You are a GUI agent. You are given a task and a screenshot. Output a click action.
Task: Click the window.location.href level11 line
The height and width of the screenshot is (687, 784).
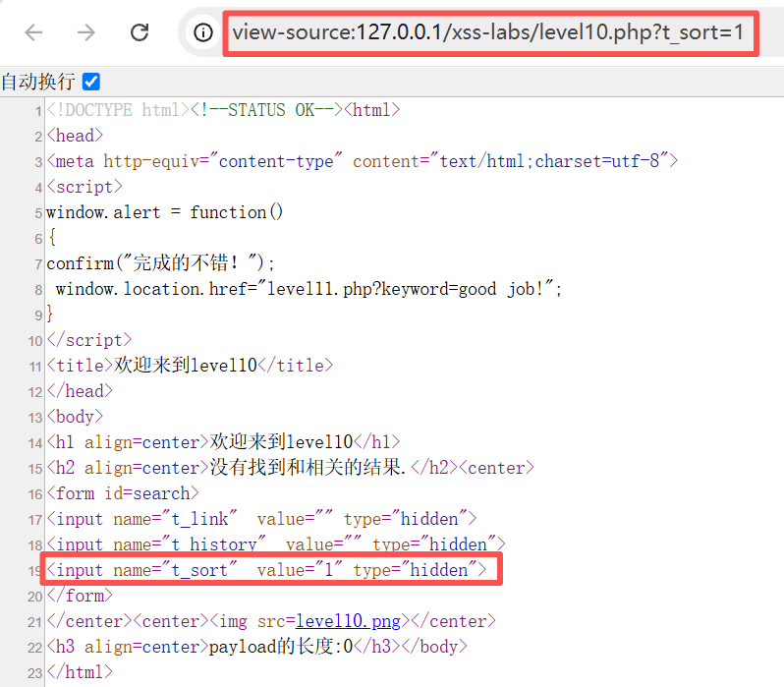tap(308, 289)
